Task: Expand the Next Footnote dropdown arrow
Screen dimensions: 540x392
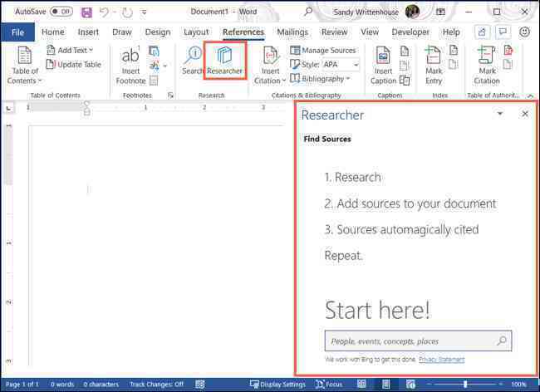Action: tap(165, 66)
